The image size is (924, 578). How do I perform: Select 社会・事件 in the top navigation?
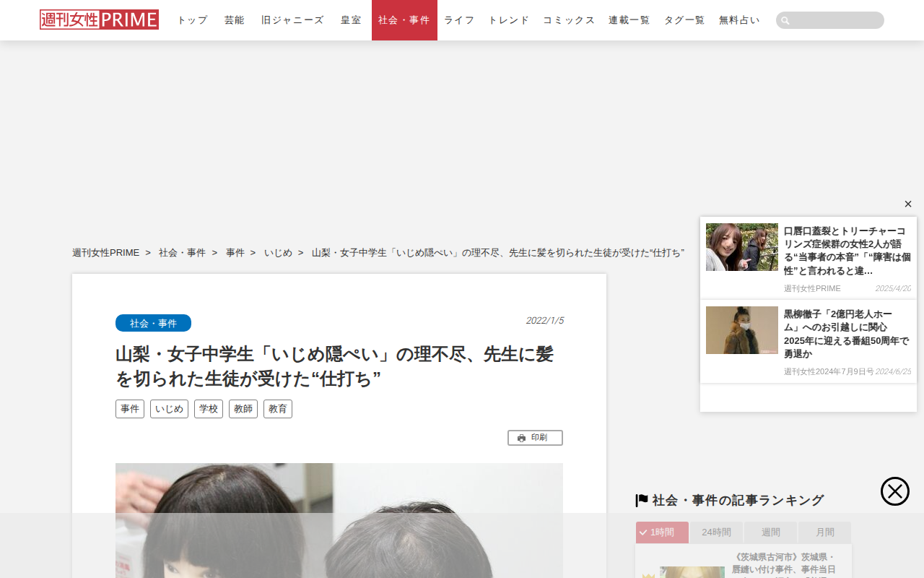(x=404, y=20)
